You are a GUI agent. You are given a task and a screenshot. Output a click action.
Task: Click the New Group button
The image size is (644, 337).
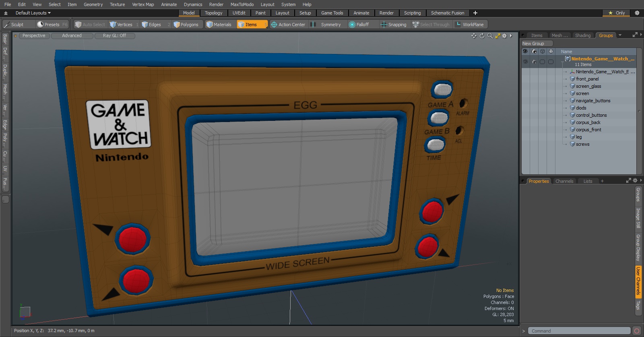click(x=537, y=43)
